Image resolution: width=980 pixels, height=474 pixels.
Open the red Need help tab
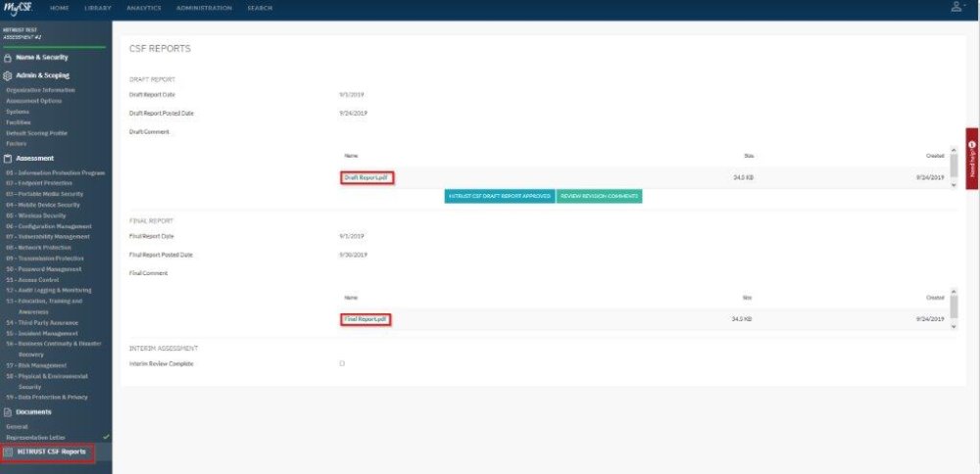click(x=972, y=158)
